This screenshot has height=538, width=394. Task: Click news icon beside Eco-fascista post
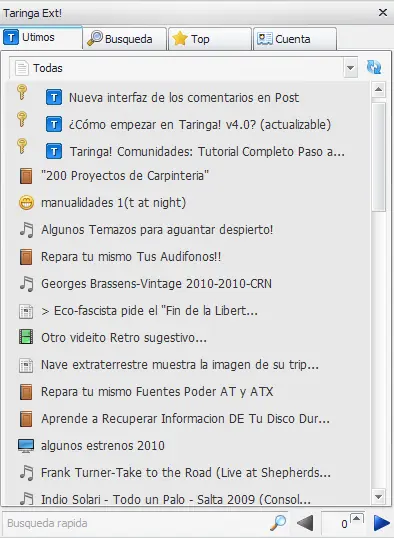pos(26,311)
